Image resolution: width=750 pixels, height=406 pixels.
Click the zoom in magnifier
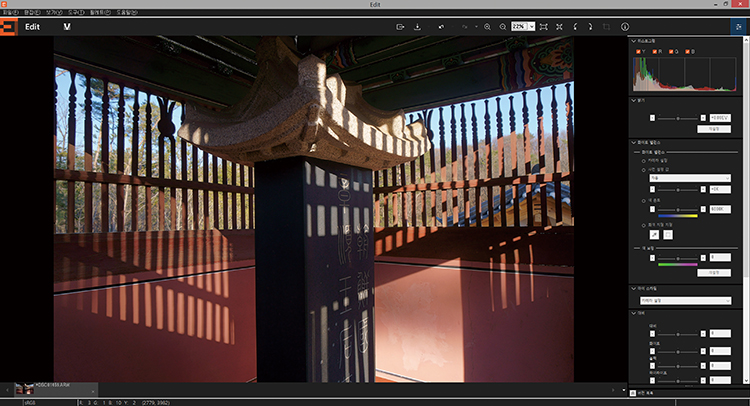tap(487, 27)
